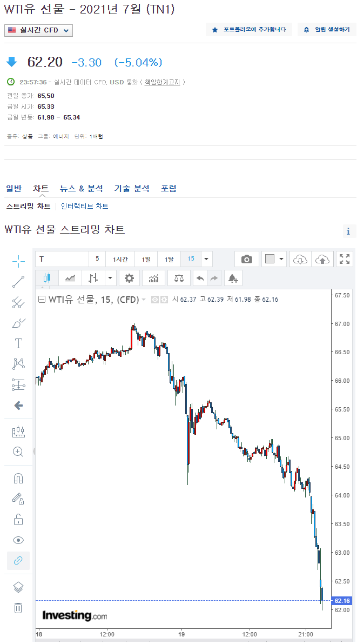Screen dimensions: 357x644
Task: Click the undo arrow in chart toolbar
Action: [200, 278]
